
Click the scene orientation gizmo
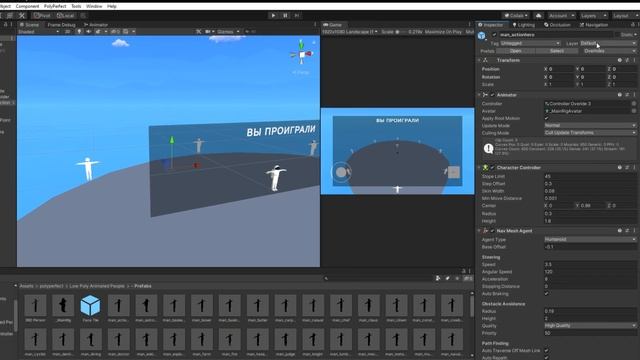(x=302, y=54)
